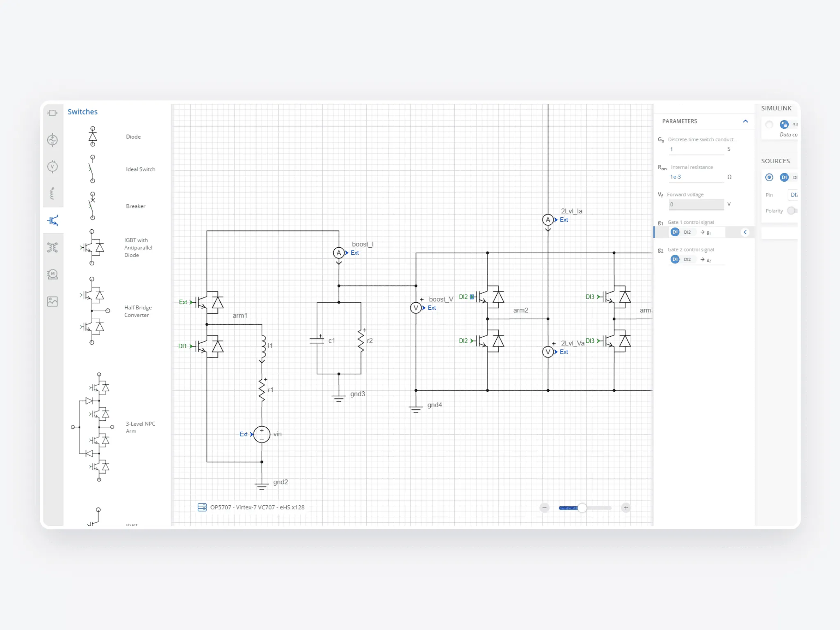Click the hardware configuration icon in status bar
Viewport: 840px width, 630px height.
point(202,507)
